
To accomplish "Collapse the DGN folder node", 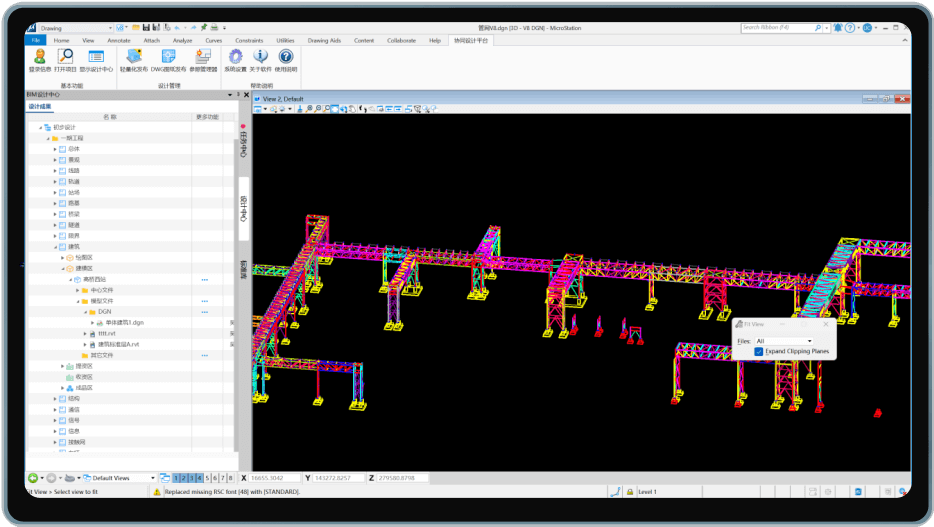I will [x=85, y=312].
